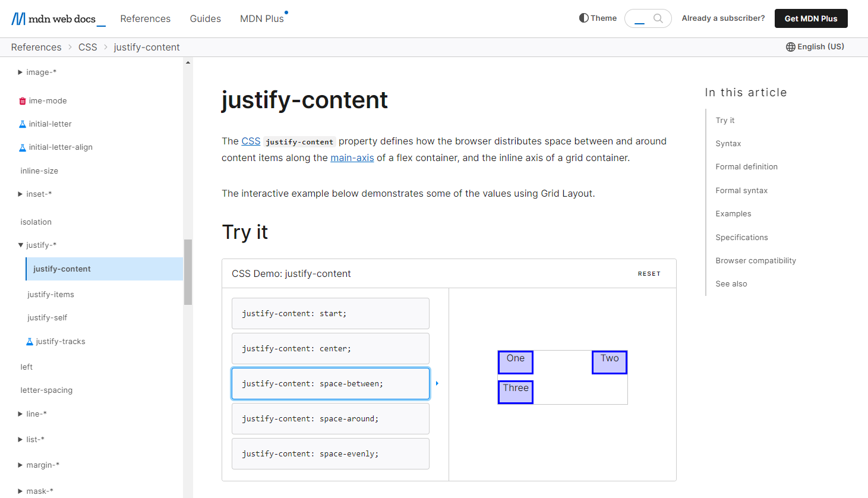This screenshot has width=868, height=498.
Task: Click the Get MDN Plus button
Action: [810, 18]
